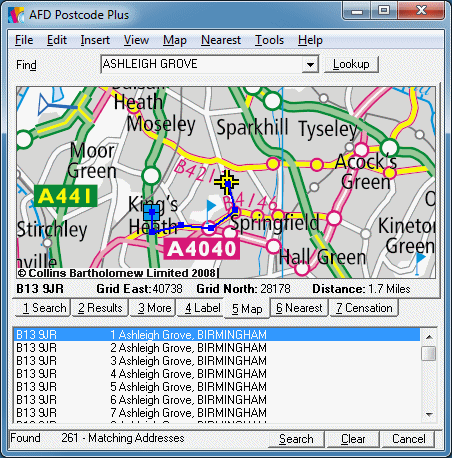Viewport: 452px width, 458px height.
Task: Click the Distance 1.7 Miles value
Action: point(389,289)
